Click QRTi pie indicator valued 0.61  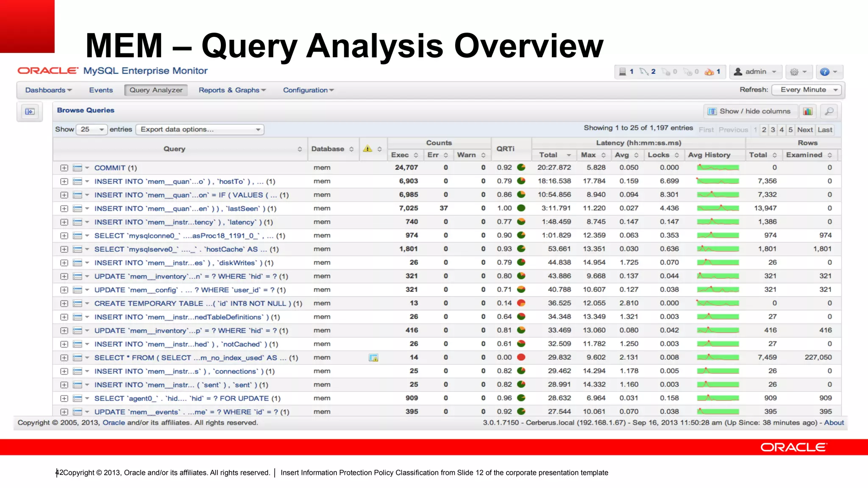tap(521, 344)
